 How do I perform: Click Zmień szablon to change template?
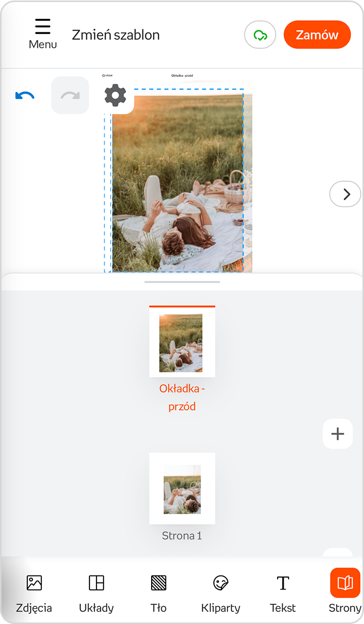point(116,35)
